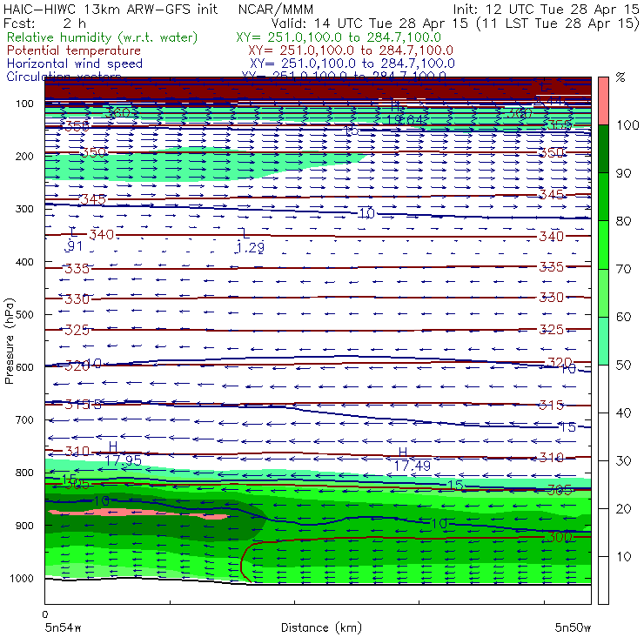
Task: Click the red '300' potential temperature contour label
Action: coord(559,537)
